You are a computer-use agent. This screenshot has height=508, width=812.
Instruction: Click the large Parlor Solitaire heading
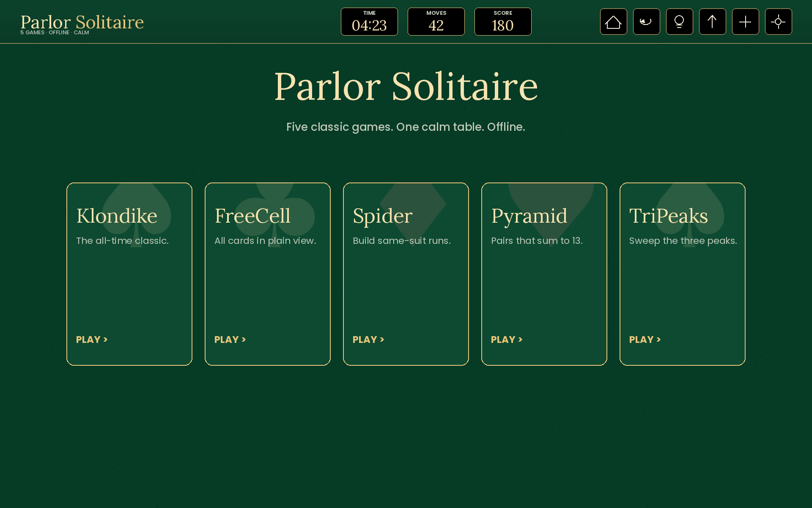[406, 86]
